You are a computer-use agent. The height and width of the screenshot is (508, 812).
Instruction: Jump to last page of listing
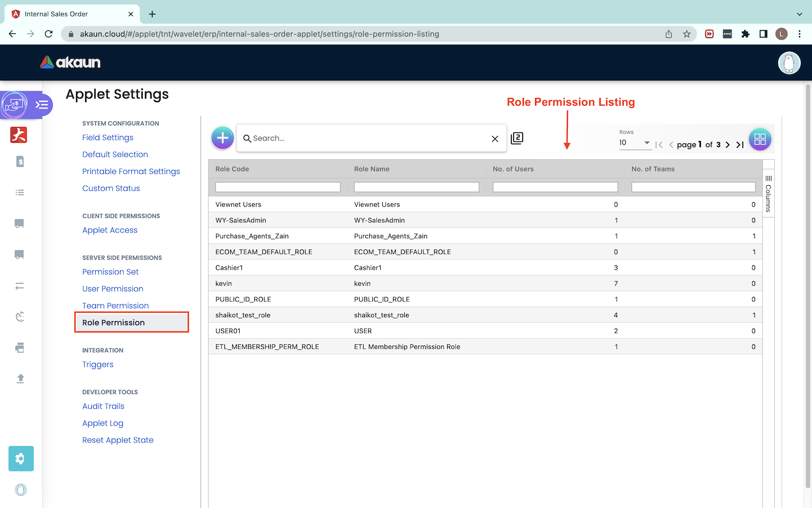(x=740, y=145)
